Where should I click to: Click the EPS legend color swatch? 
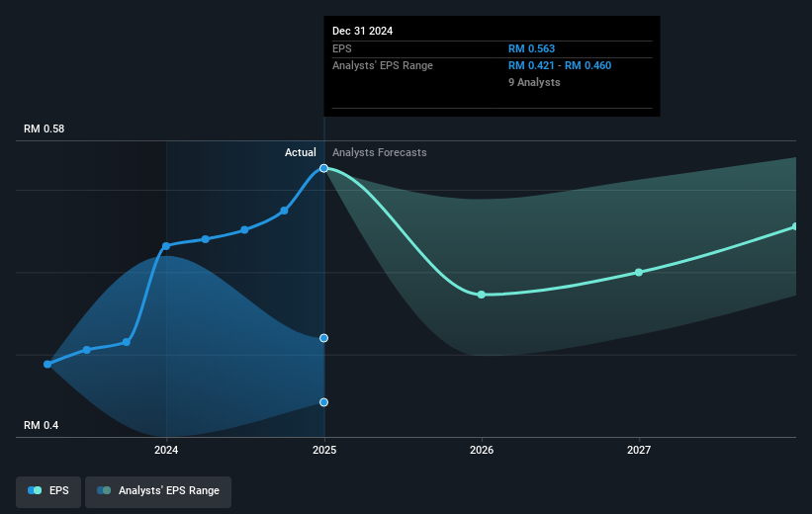tap(35, 490)
